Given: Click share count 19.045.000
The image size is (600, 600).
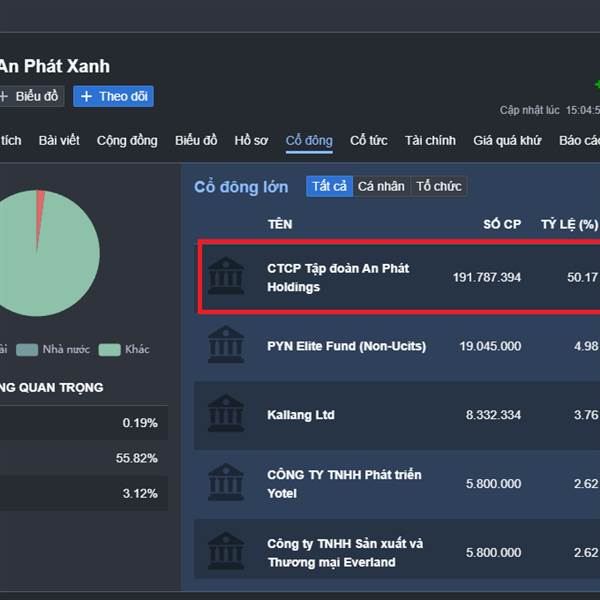Looking at the screenshot, I should coord(490,346).
